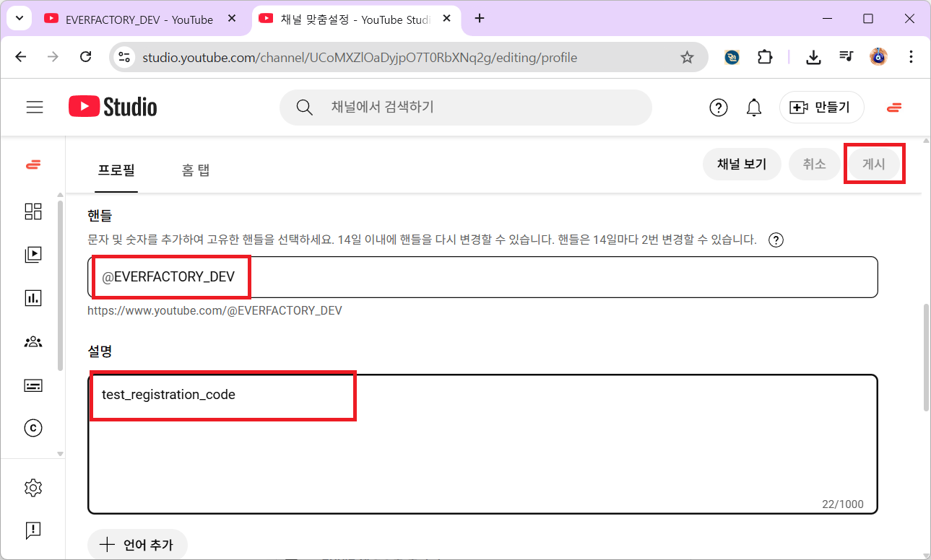931x560 pixels.
Task: Click the 언어 추가 button
Action: [137, 545]
